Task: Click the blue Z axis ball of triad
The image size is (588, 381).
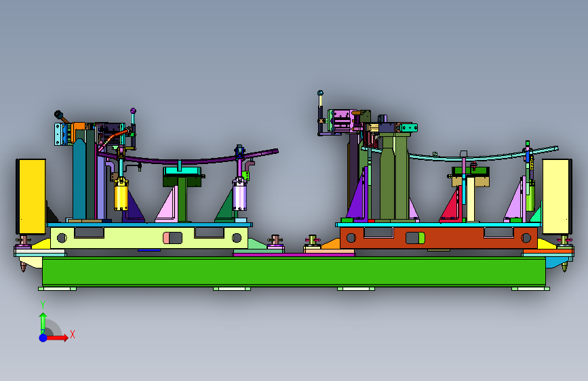Action: 43,338
